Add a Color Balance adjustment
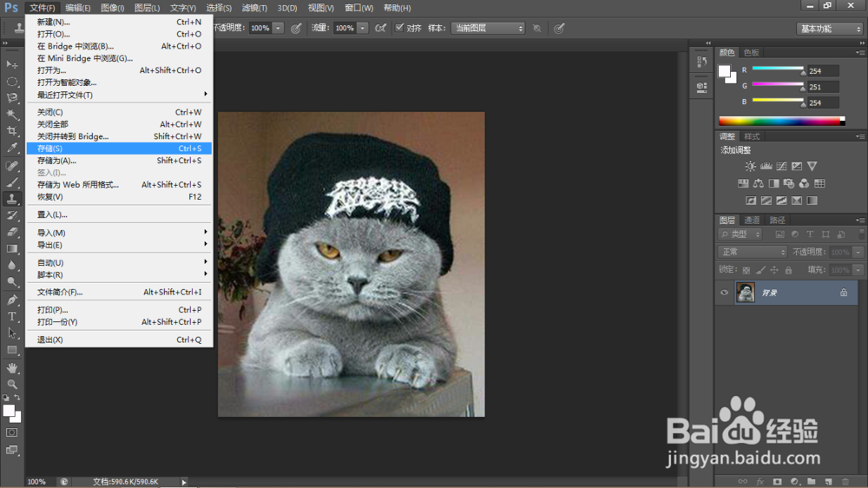The width and height of the screenshot is (868, 488). tap(759, 183)
